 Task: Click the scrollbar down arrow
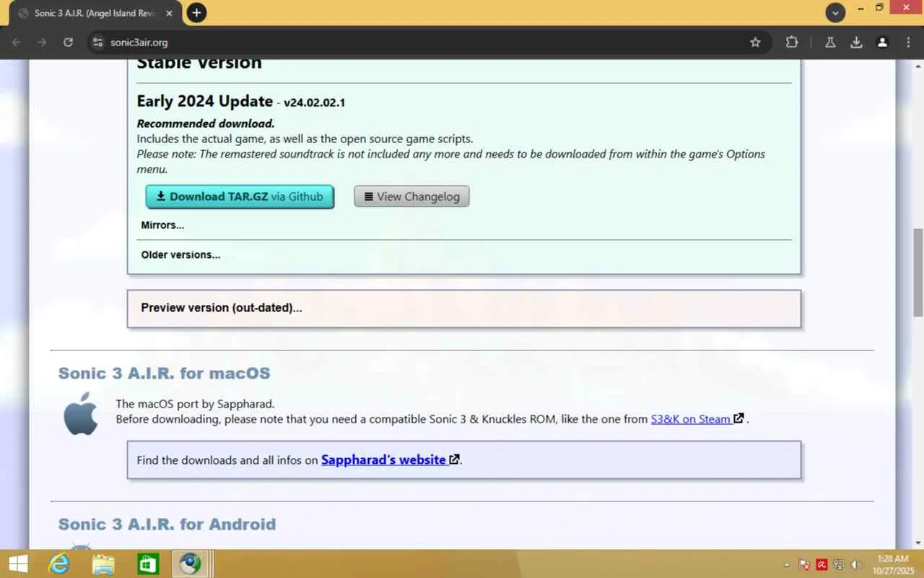click(x=918, y=543)
